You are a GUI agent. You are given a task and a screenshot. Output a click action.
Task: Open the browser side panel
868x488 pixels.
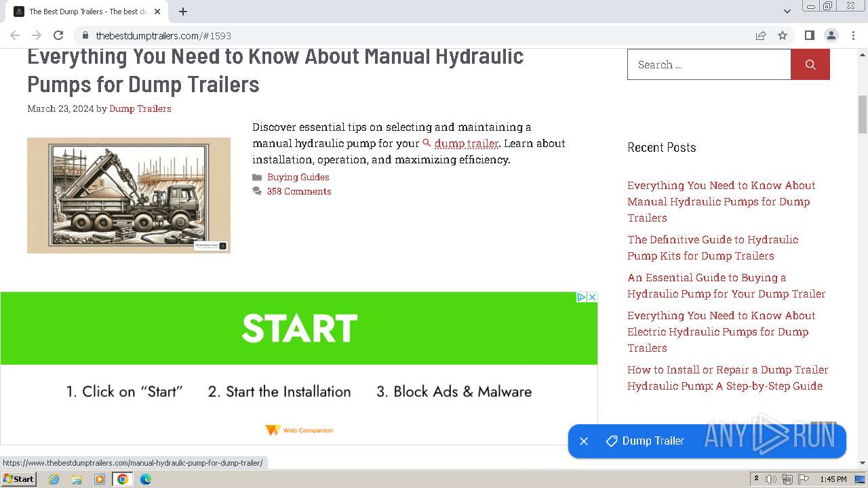[809, 35]
